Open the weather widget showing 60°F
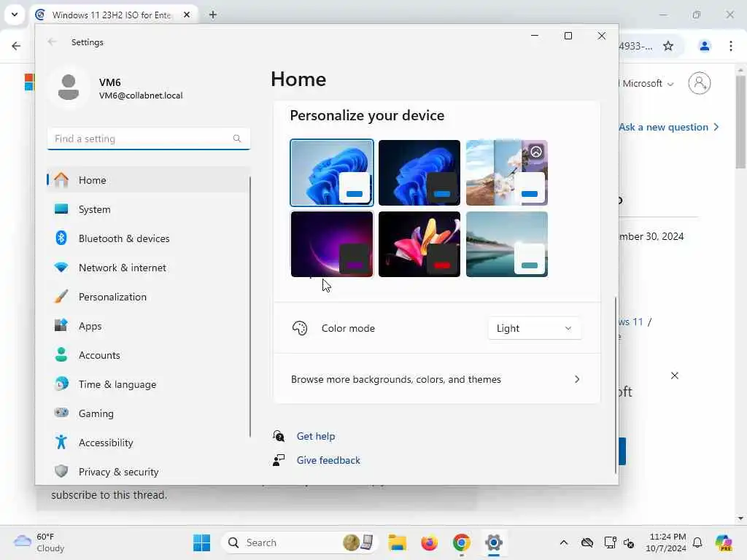Image resolution: width=747 pixels, height=560 pixels. point(39,542)
